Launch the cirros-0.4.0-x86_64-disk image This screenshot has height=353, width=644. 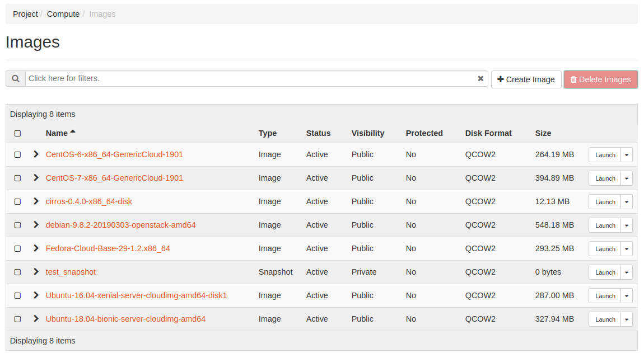tap(605, 202)
